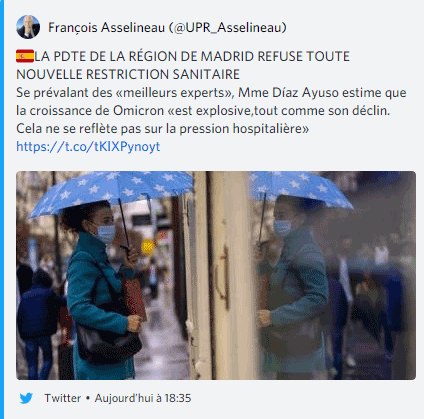This screenshot has width=424, height=419.
Task: Enlarge the tweet's attached photo
Action: (216, 275)
